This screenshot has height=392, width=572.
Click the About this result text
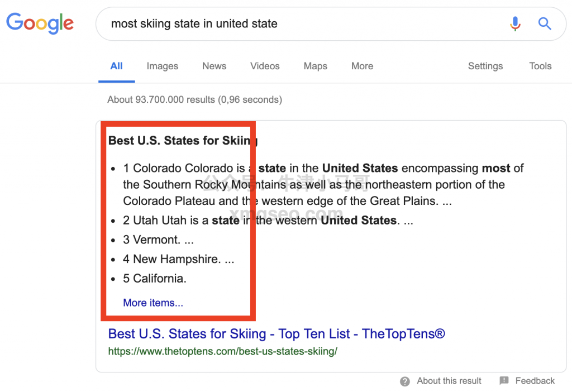pos(449,381)
